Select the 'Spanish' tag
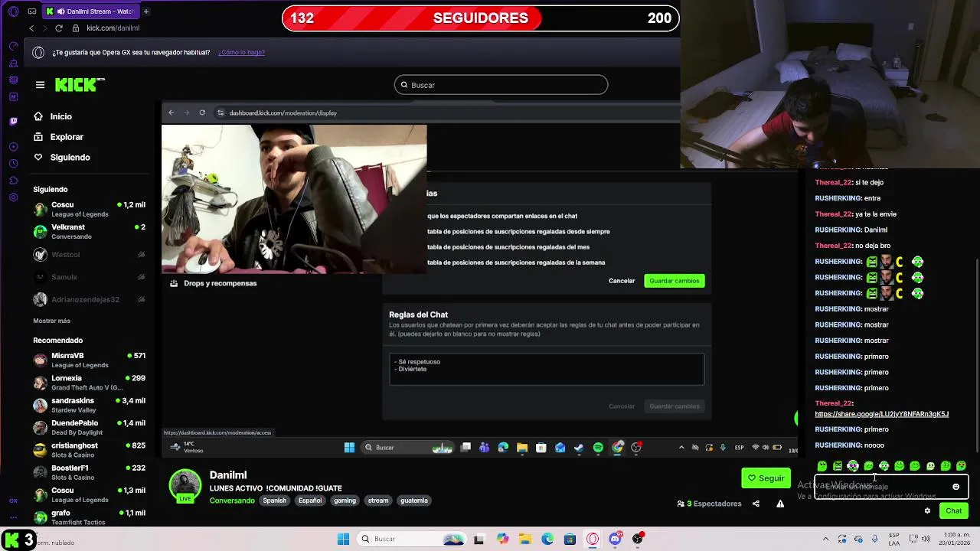Viewport: 980px width, 551px height. pyautogui.click(x=275, y=500)
